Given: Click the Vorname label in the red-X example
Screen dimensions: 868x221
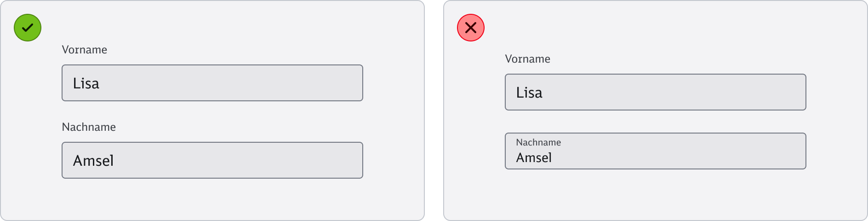Looking at the screenshot, I should pyautogui.click(x=527, y=59).
